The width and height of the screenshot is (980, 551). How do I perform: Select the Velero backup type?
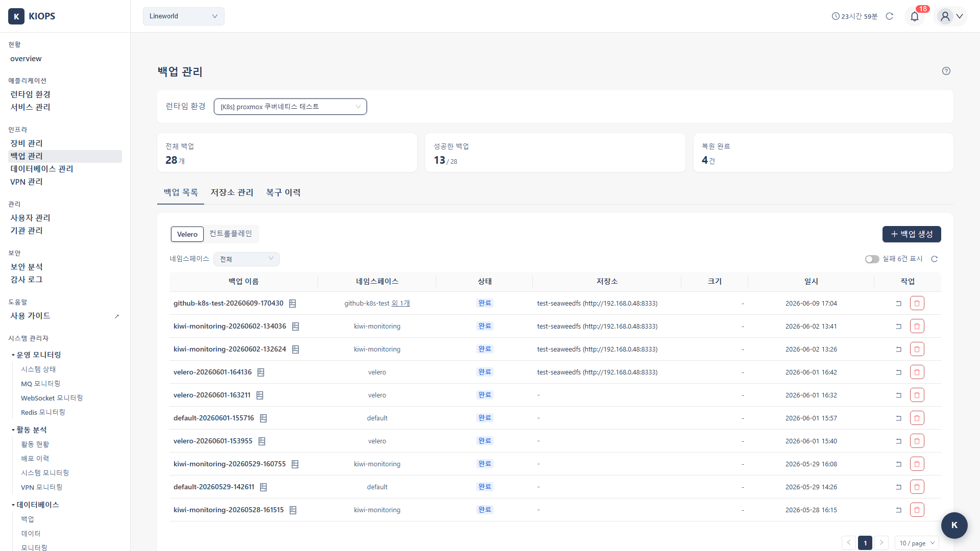(x=187, y=234)
